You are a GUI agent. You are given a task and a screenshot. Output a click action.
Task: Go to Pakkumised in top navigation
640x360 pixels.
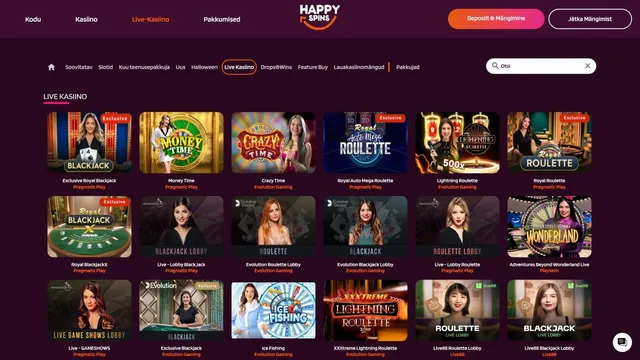(222, 19)
